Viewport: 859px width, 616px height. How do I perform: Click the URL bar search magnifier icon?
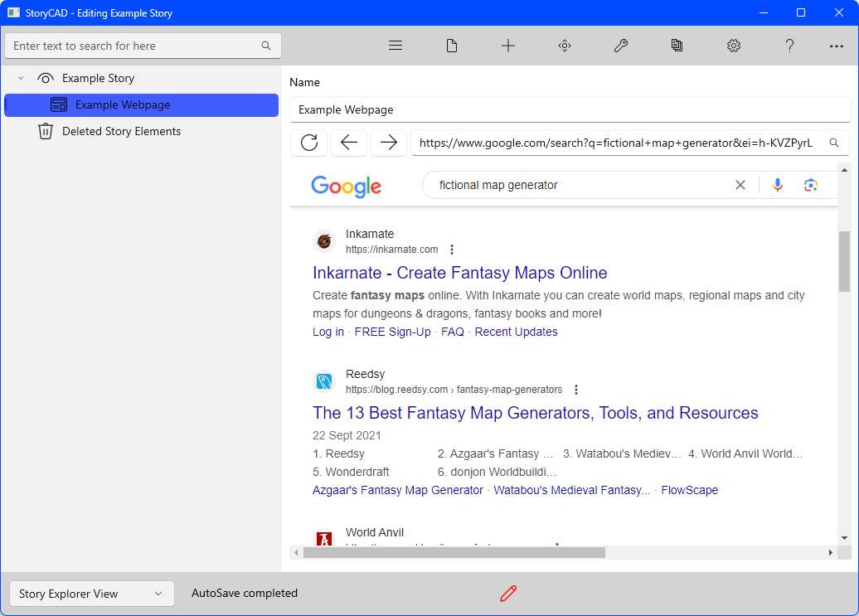tap(834, 143)
